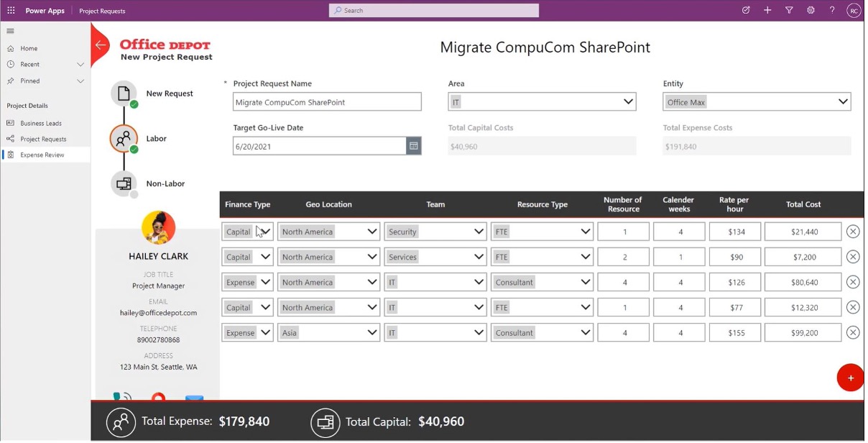Viewport: 868px width, 443px height.
Task: Open the Entity dropdown showing Office Max
Action: [757, 102]
